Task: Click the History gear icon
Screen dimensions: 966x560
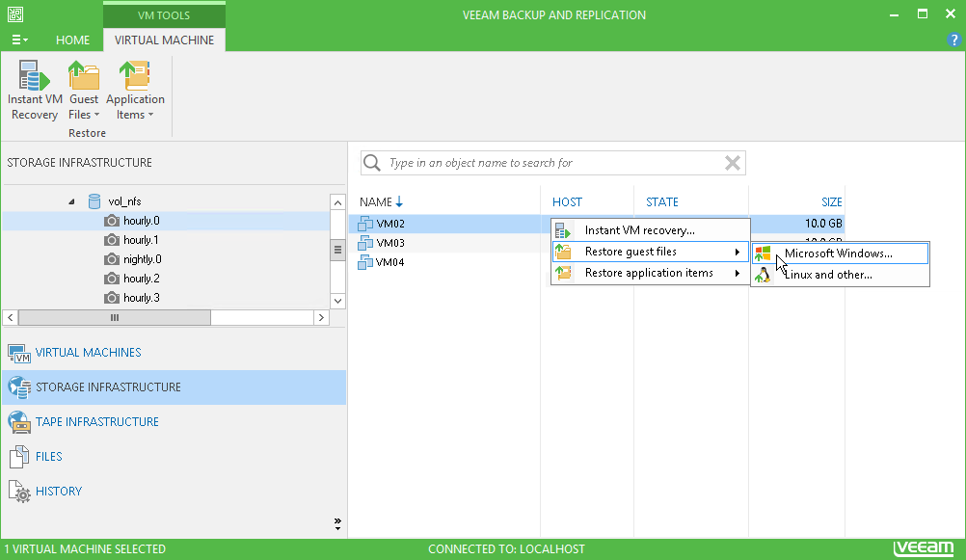Action: pyautogui.click(x=19, y=492)
